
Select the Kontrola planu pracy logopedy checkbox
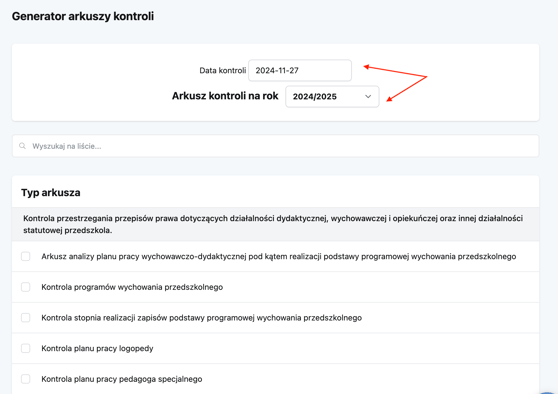pos(26,348)
